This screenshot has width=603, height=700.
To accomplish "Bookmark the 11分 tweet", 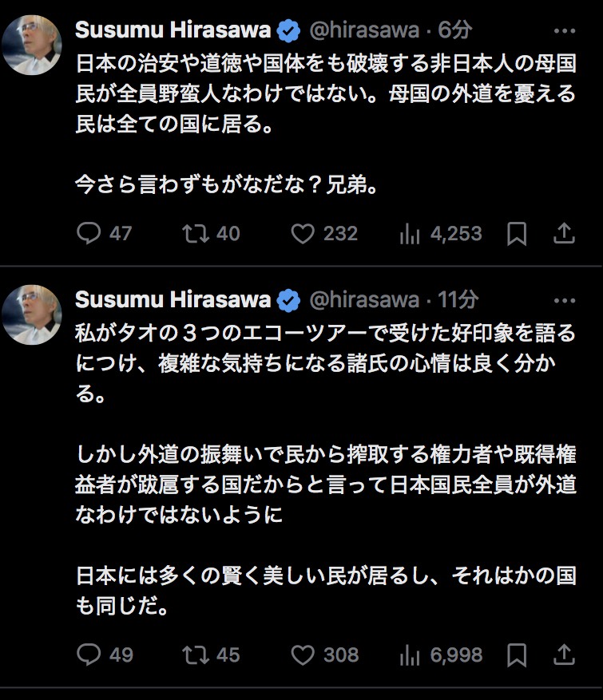I will coord(517,655).
